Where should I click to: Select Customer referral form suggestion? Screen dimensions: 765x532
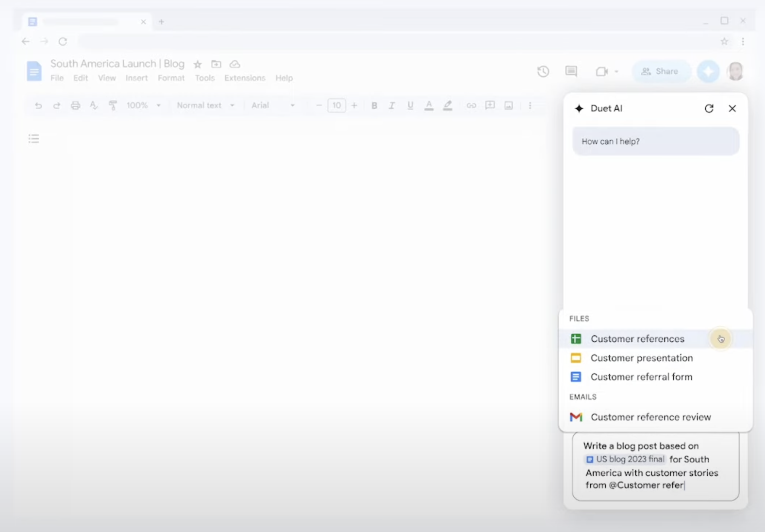click(655, 377)
